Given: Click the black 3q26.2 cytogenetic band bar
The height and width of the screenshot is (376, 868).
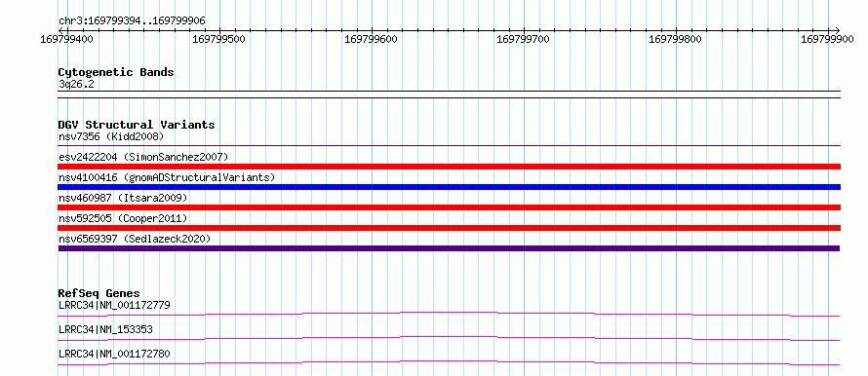Looking at the screenshot, I should 449,94.
